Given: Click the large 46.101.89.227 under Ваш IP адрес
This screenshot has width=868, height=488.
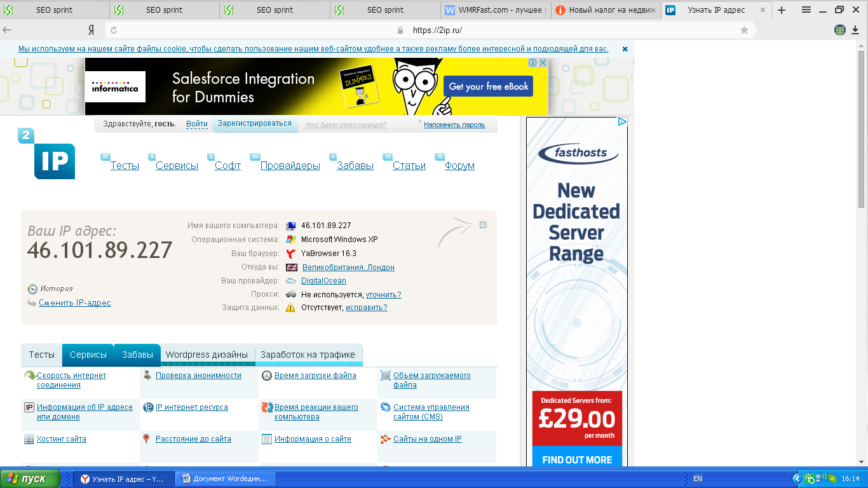Looking at the screenshot, I should [x=100, y=250].
